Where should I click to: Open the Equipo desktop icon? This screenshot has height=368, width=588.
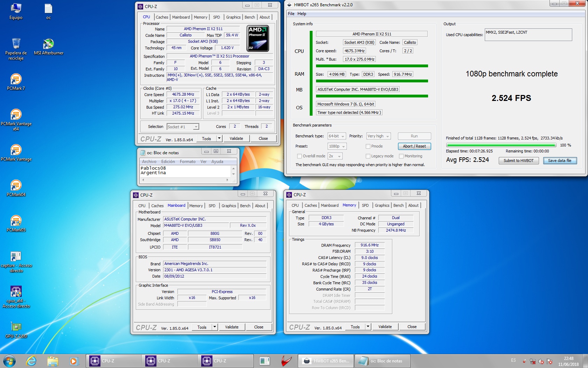(x=16, y=12)
